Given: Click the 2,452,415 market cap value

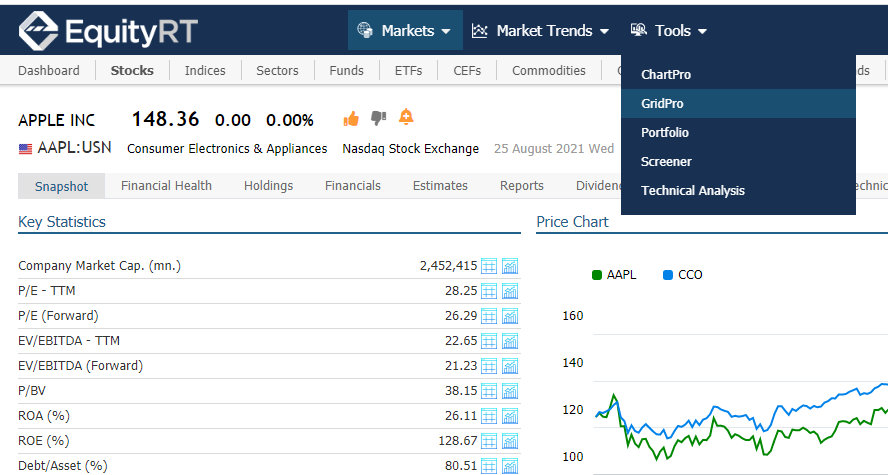Looking at the screenshot, I should (x=449, y=266).
